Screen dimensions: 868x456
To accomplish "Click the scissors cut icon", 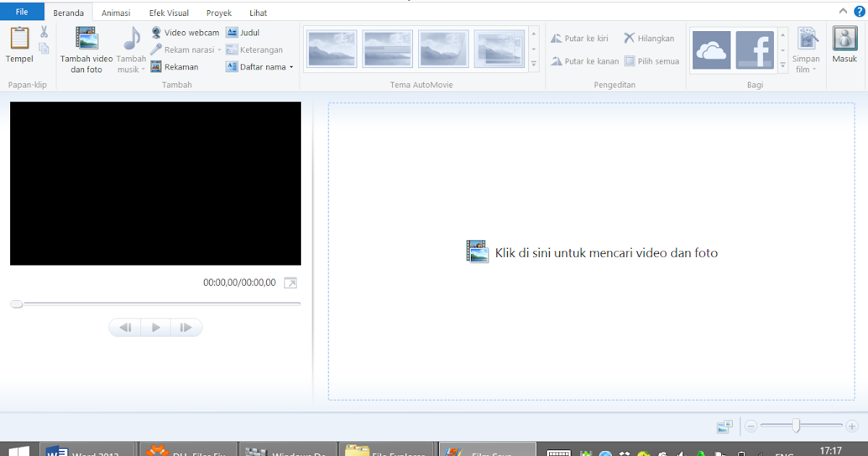I will pos(44,32).
